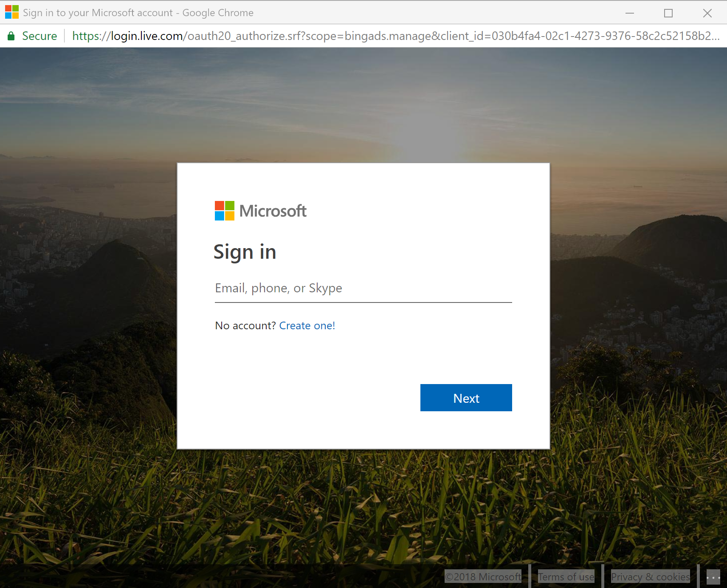This screenshot has width=727, height=588.
Task: Click the Microsoft favicon in the title bar
Action: [x=11, y=12]
